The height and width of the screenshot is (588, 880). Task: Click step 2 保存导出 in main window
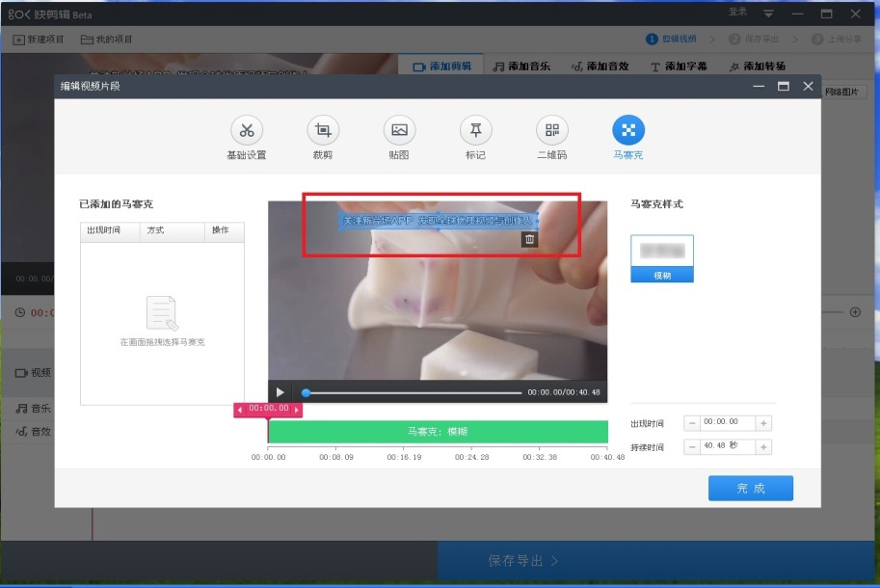click(754, 39)
